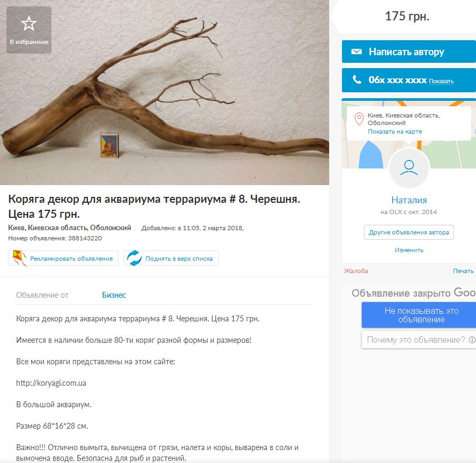Select the Бизнес category link
Image resolution: width=476 pixels, height=463 pixels.
point(114,295)
